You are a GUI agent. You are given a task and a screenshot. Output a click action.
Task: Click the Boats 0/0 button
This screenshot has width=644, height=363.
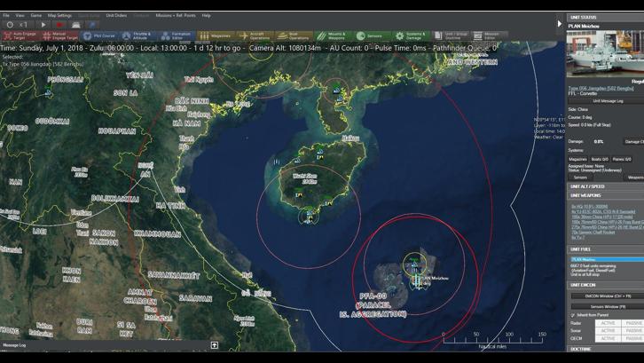(600, 159)
